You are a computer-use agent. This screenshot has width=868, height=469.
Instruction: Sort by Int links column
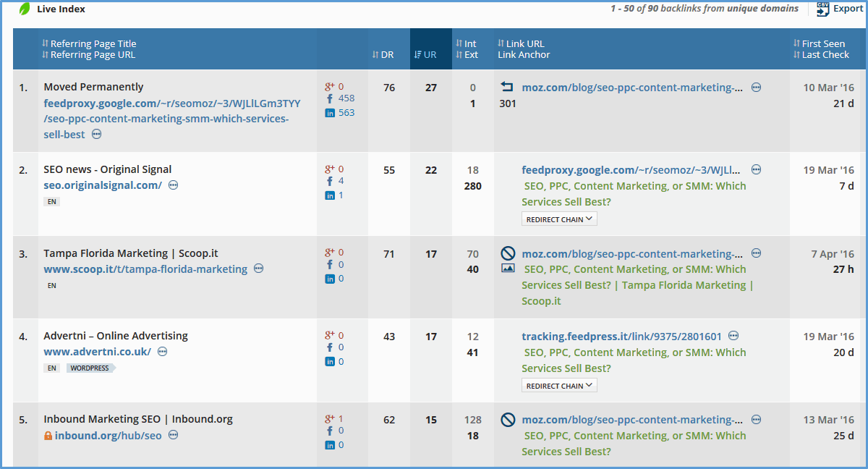466,43
